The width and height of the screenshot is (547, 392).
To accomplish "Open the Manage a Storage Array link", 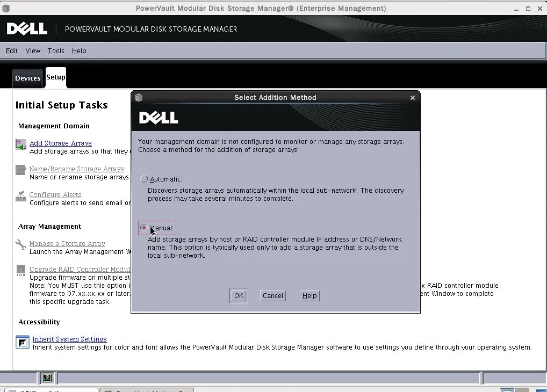I will pyautogui.click(x=67, y=243).
